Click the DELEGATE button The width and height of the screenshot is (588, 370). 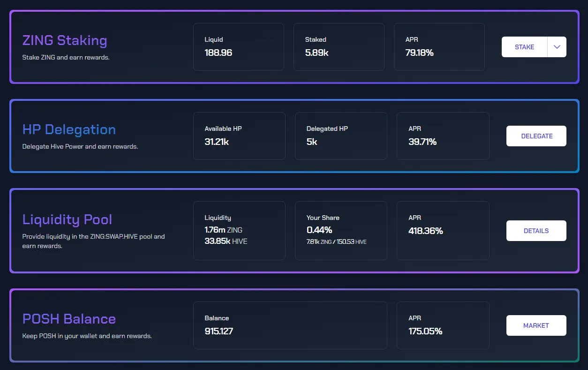click(x=536, y=136)
